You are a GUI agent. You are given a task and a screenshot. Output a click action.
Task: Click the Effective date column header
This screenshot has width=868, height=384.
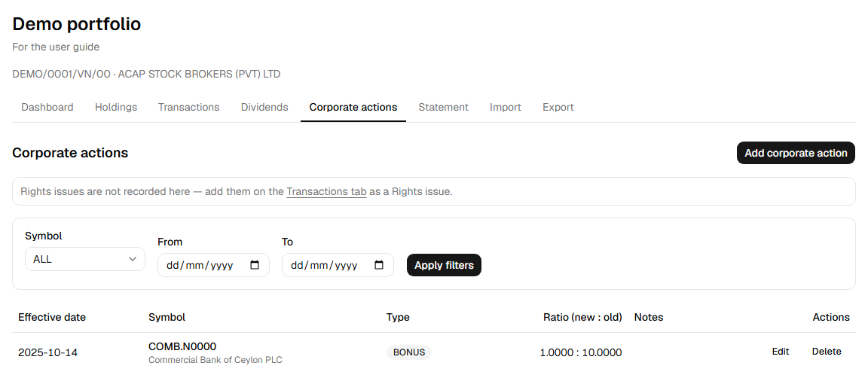52,318
